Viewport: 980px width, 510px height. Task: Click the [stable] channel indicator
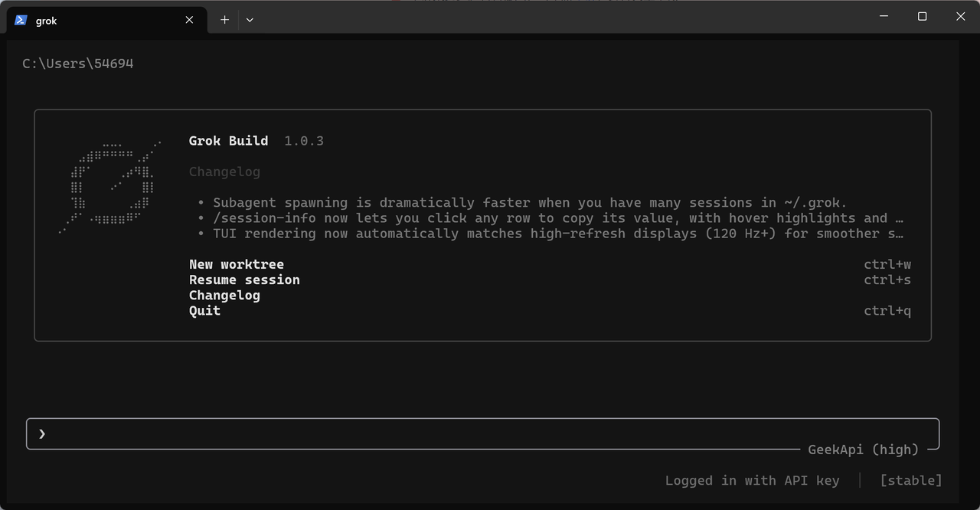[911, 480]
